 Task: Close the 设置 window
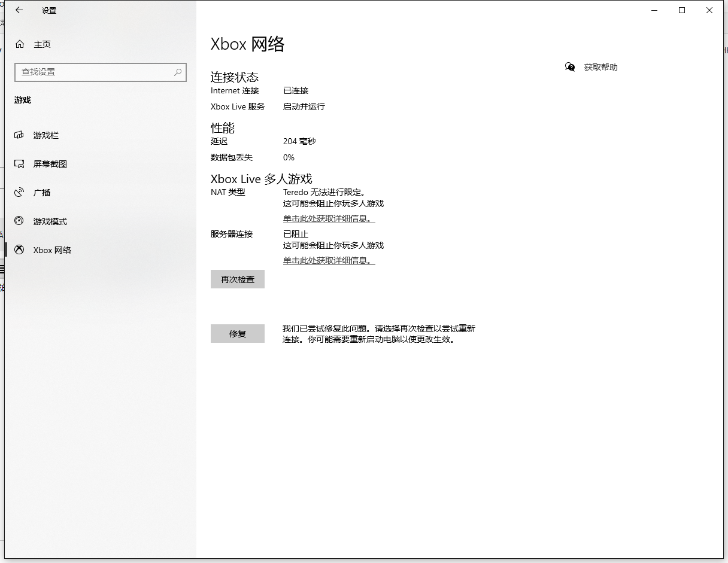[709, 10]
